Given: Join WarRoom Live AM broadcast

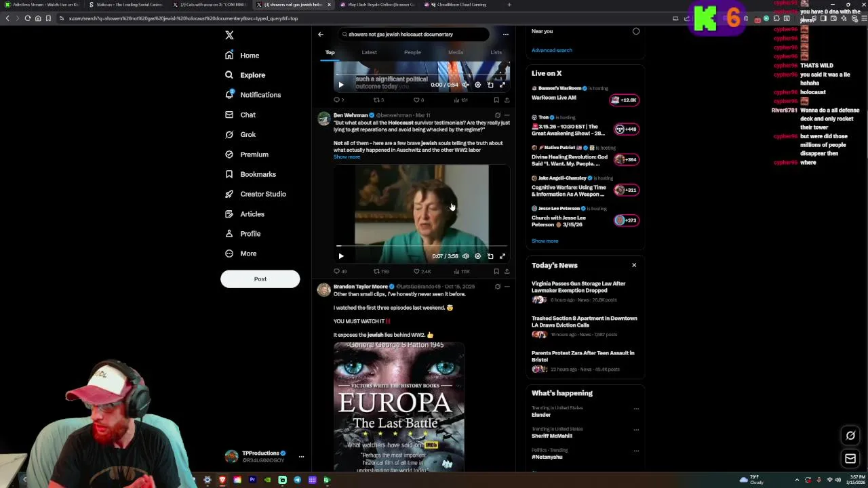Looking at the screenshot, I should [x=625, y=100].
